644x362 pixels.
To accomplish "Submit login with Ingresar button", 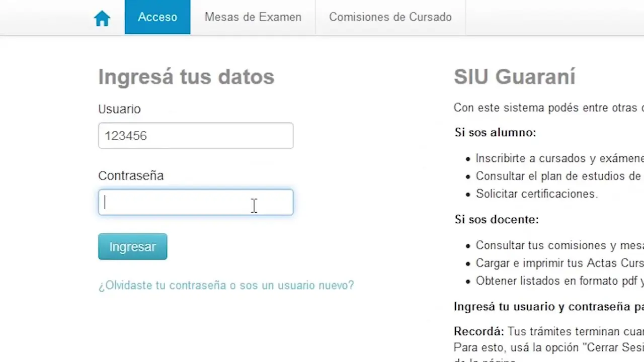I will (x=133, y=246).
